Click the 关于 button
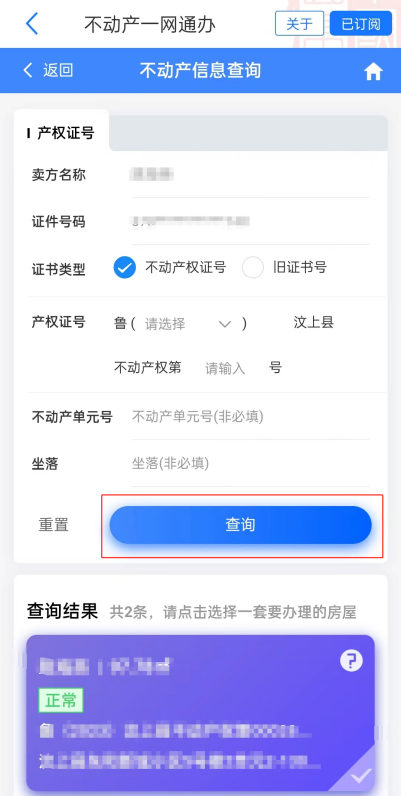 pyautogui.click(x=299, y=24)
